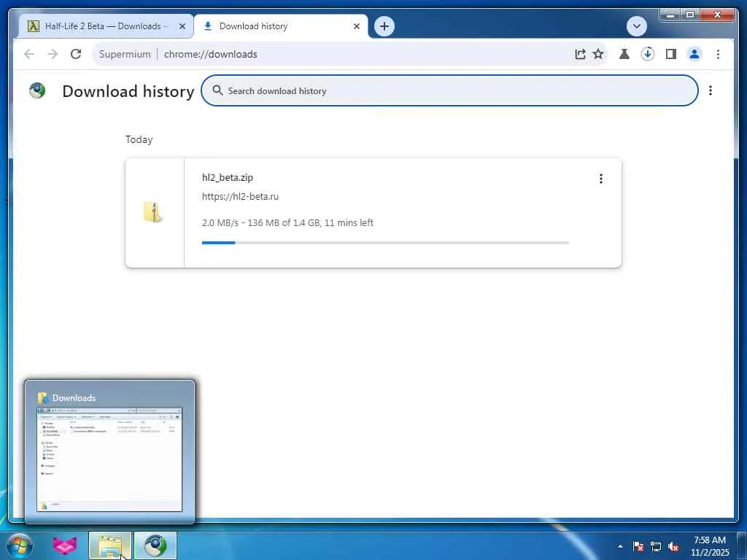The width and height of the screenshot is (747, 560).
Task: Open the Windows Start menu orb
Action: pos(20,545)
